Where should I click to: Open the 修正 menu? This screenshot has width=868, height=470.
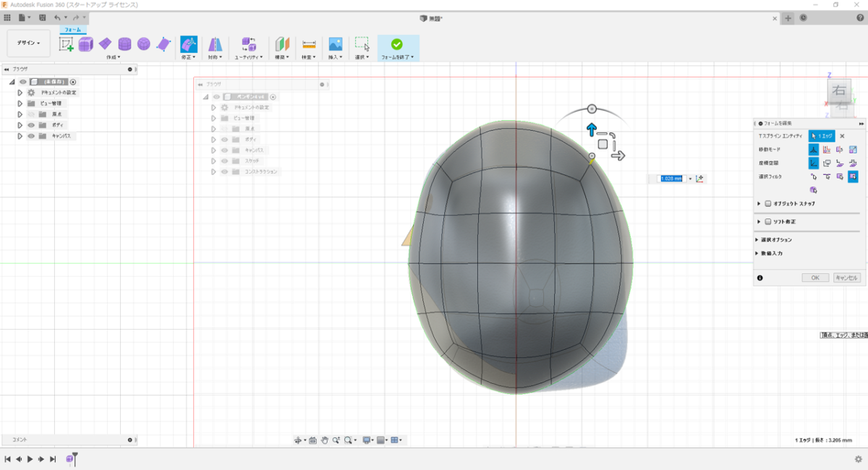188,56
